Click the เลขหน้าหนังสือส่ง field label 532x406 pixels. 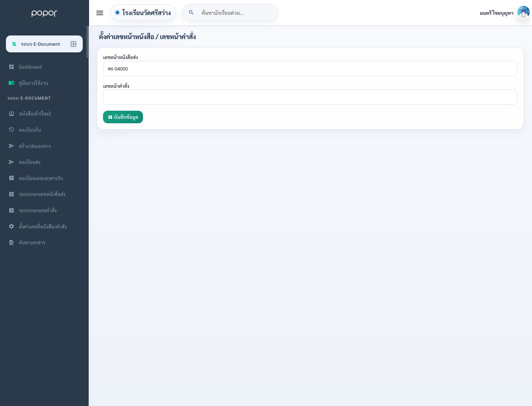point(120,57)
